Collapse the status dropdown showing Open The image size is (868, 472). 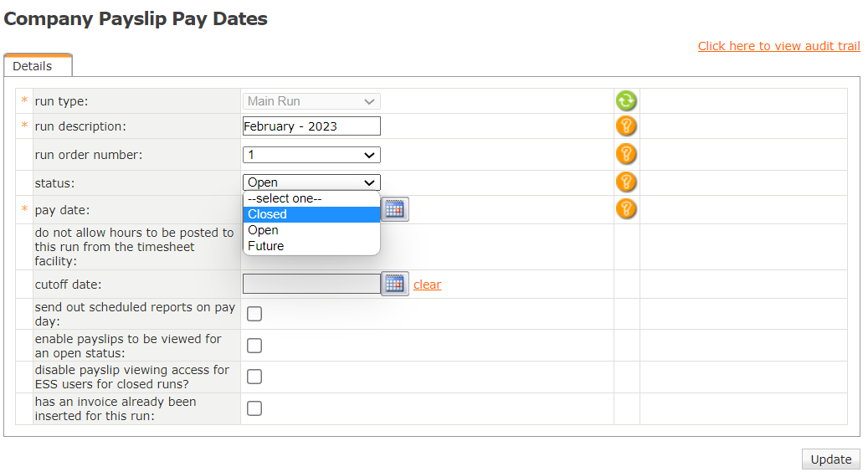[311, 182]
